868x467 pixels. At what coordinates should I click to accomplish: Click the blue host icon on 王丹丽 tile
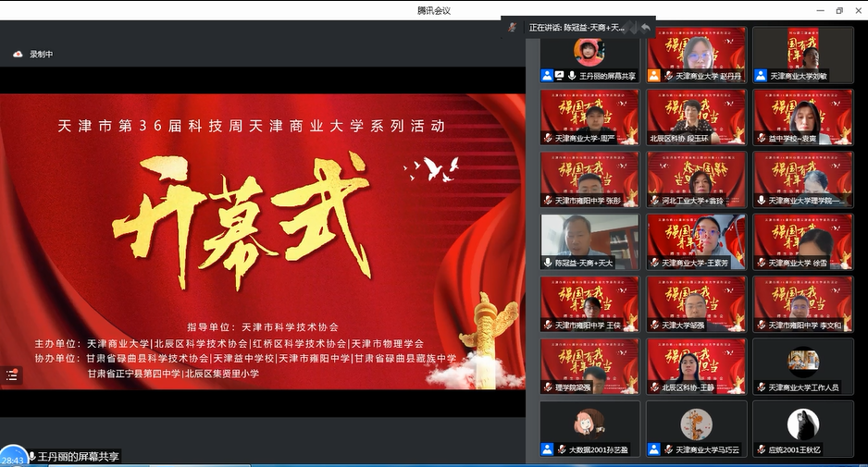click(x=548, y=76)
